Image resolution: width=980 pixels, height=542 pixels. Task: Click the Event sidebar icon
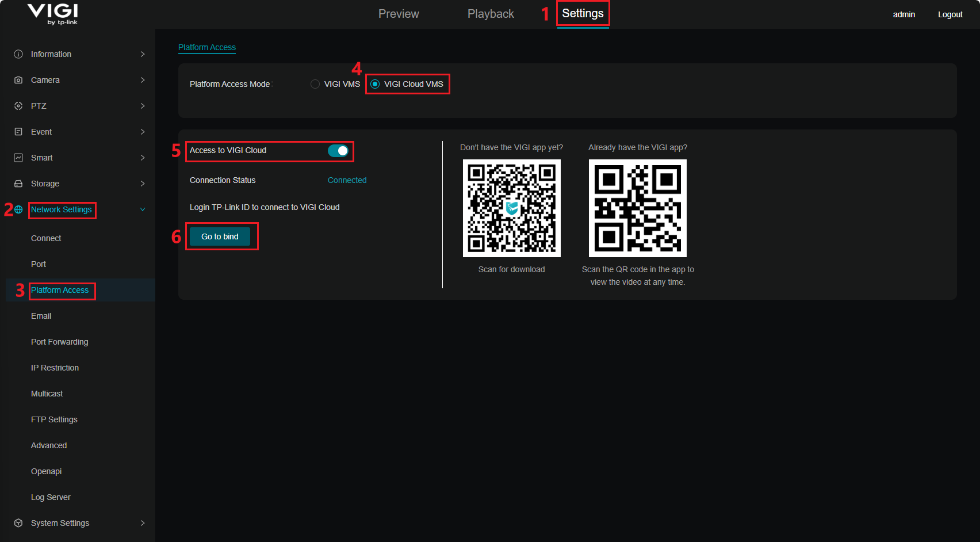[18, 132]
